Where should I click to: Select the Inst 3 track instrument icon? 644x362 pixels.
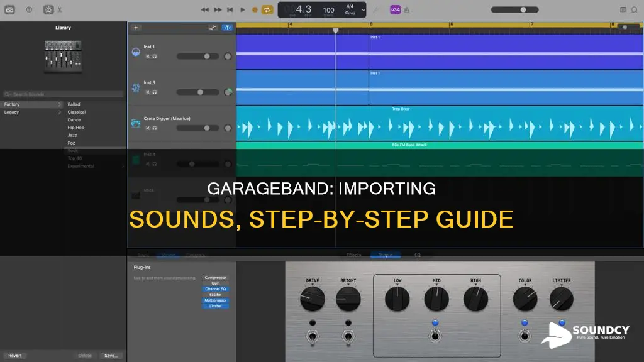point(136,87)
